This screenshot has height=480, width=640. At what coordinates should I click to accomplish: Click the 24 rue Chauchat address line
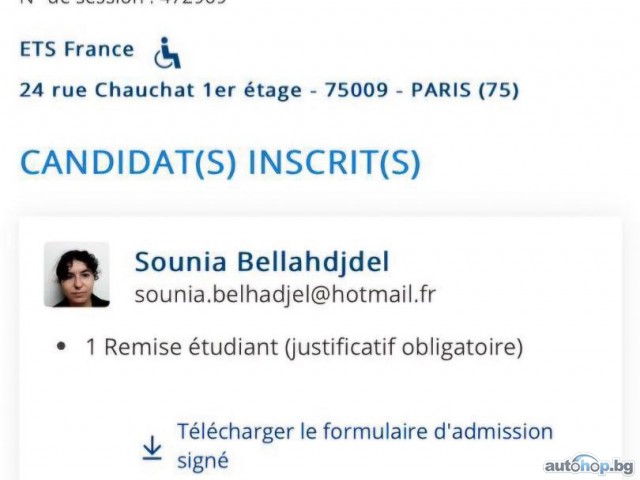click(x=269, y=90)
